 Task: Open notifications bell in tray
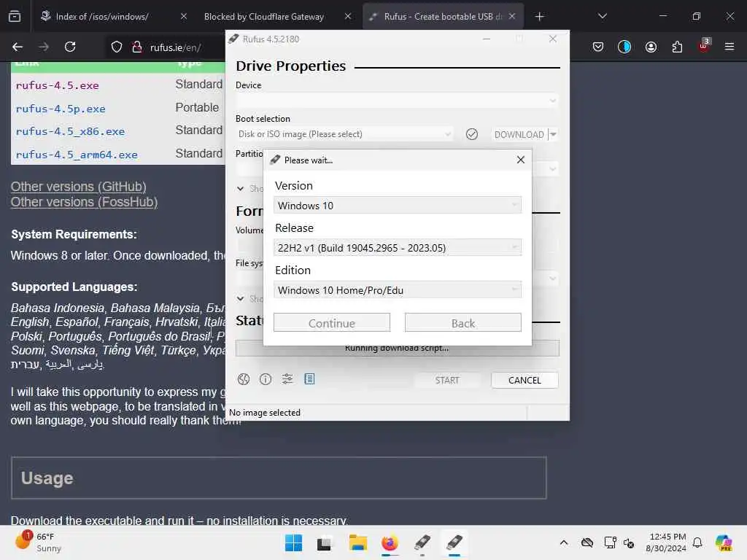point(697,542)
